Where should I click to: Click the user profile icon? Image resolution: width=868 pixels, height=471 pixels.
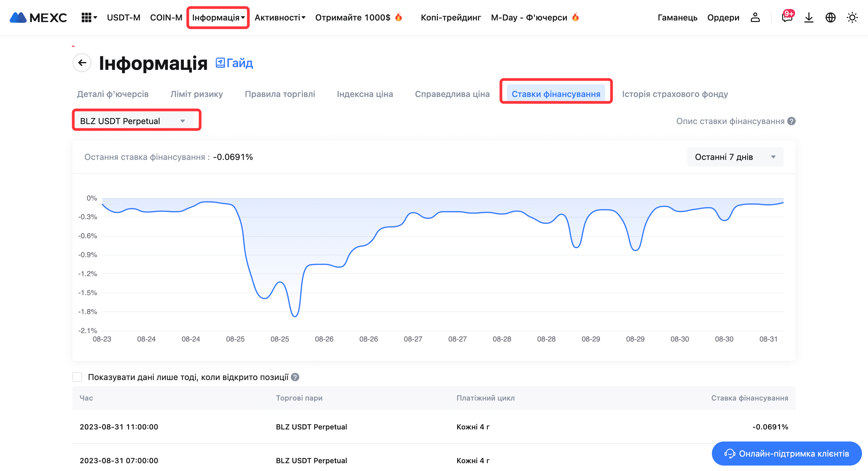(x=755, y=17)
